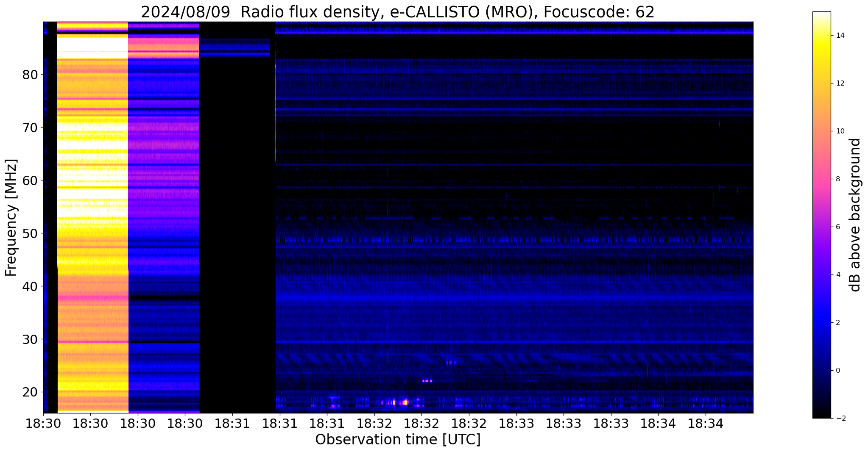This screenshot has width=868, height=452.
Task: Click the colorbar tick value 4
Action: point(837,275)
